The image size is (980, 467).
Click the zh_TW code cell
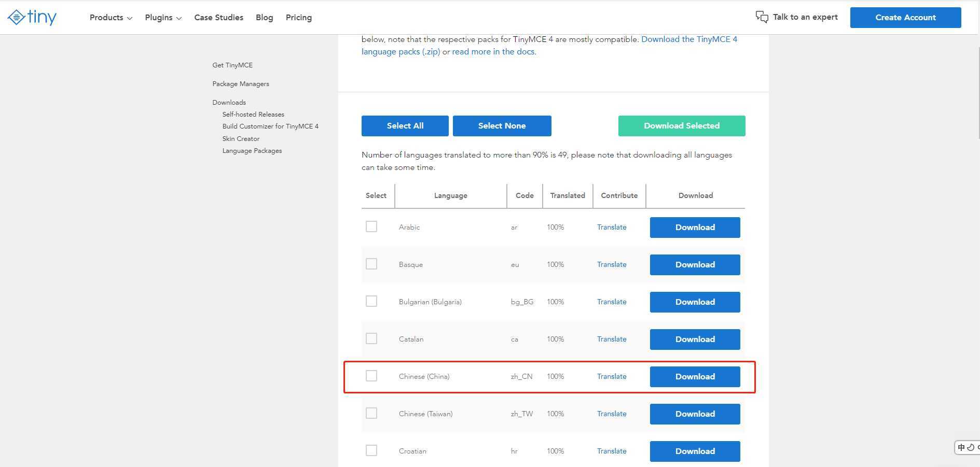pyautogui.click(x=522, y=414)
